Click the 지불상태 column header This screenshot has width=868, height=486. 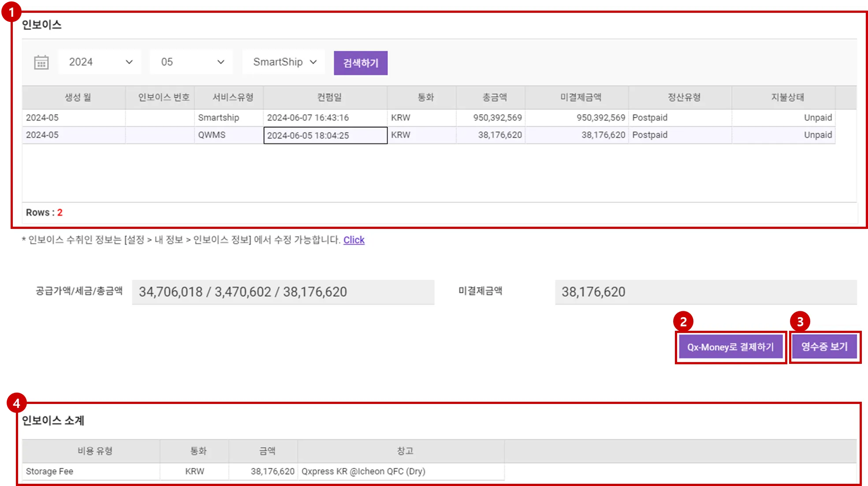click(x=787, y=97)
